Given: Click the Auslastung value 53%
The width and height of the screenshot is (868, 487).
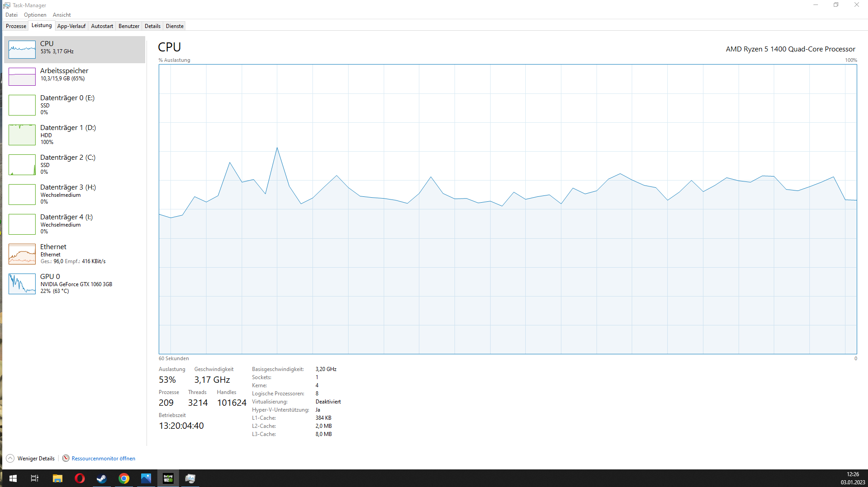Looking at the screenshot, I should 167,380.
